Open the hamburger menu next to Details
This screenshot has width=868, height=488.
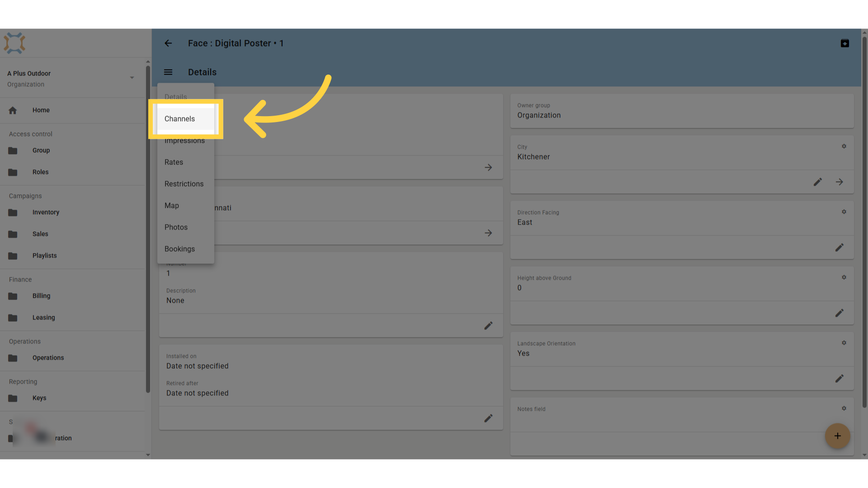(168, 72)
